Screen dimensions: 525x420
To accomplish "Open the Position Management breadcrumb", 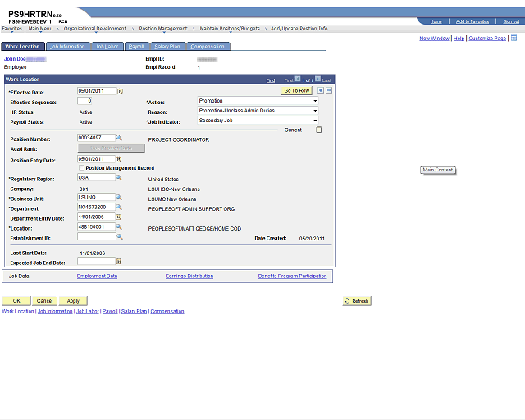I will tap(163, 29).
